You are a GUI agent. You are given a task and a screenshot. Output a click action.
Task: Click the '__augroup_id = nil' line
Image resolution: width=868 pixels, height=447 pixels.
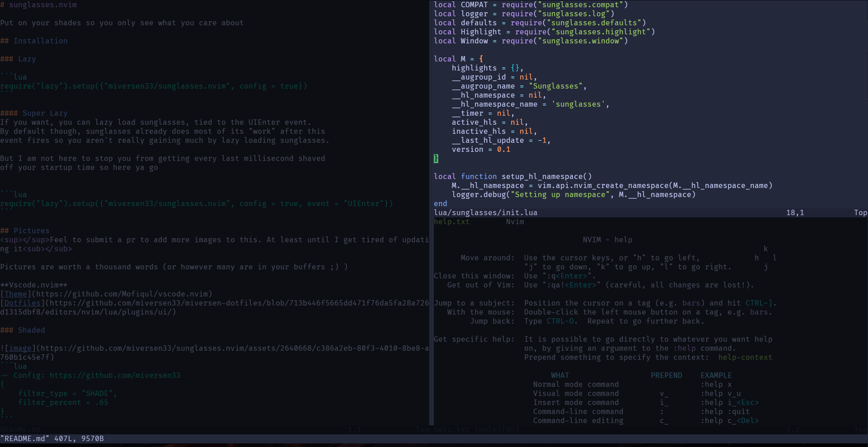(495, 77)
